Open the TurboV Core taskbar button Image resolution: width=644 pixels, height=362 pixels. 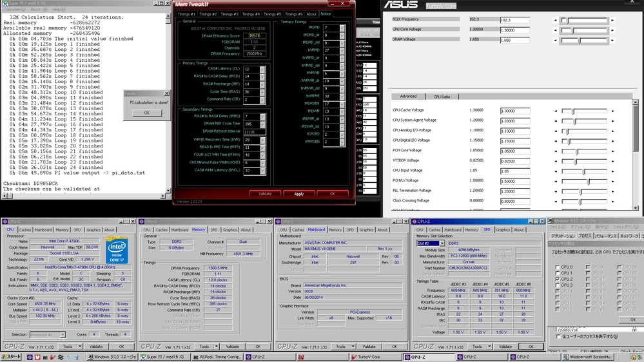click(375, 357)
